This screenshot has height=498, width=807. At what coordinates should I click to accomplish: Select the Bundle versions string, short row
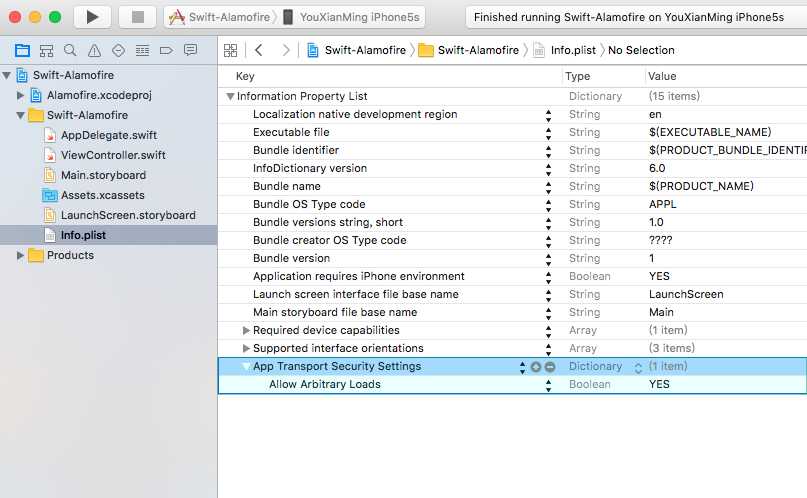pos(513,222)
